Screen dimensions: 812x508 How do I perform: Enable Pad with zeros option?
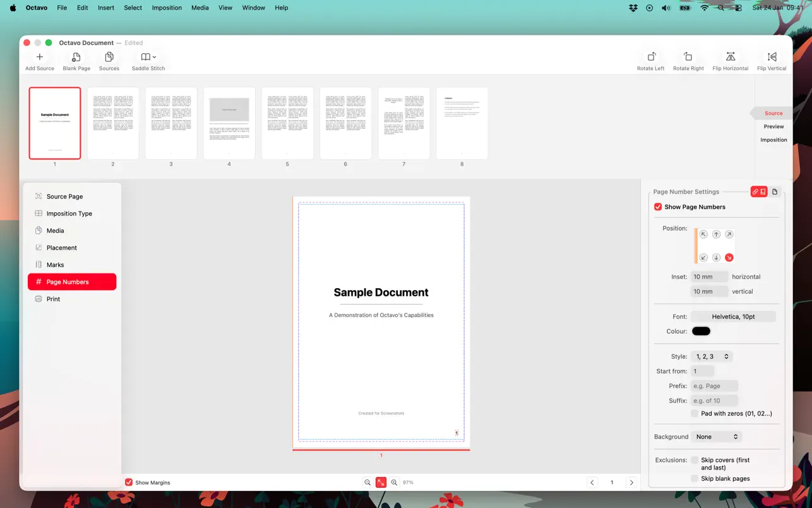click(x=695, y=414)
